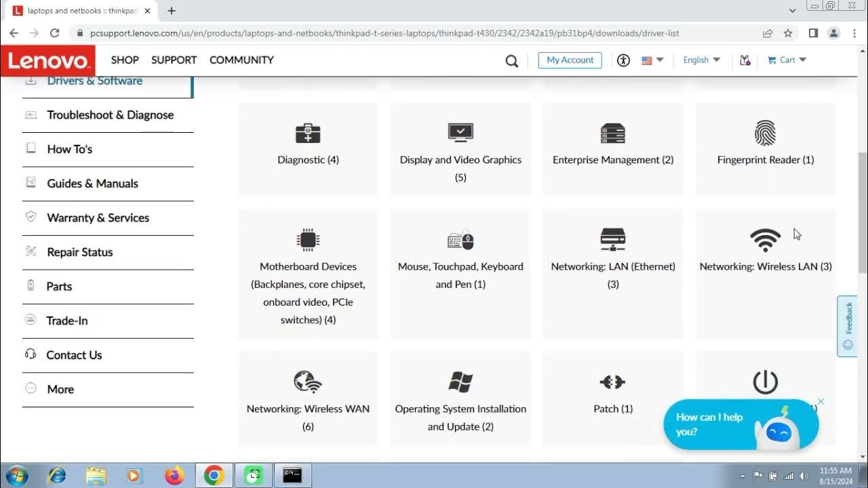Open Internet Explorer from the taskbar

pos(58,476)
